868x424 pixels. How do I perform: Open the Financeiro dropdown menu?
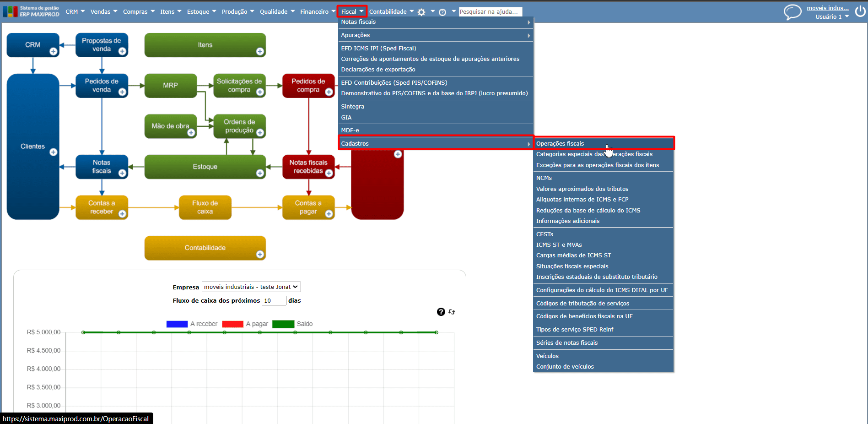tap(318, 11)
